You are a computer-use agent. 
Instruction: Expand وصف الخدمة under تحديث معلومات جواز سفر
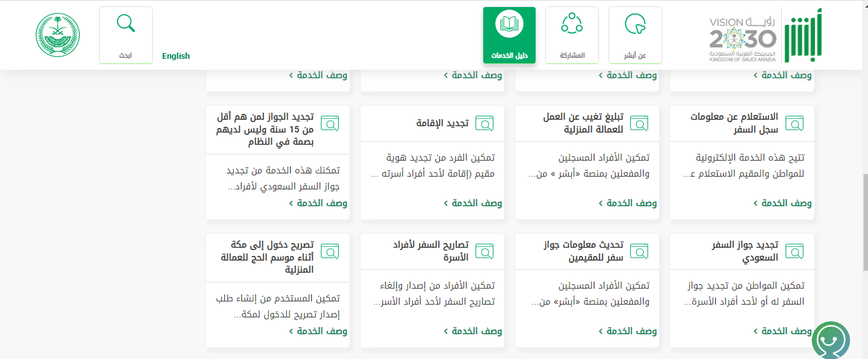click(x=628, y=331)
